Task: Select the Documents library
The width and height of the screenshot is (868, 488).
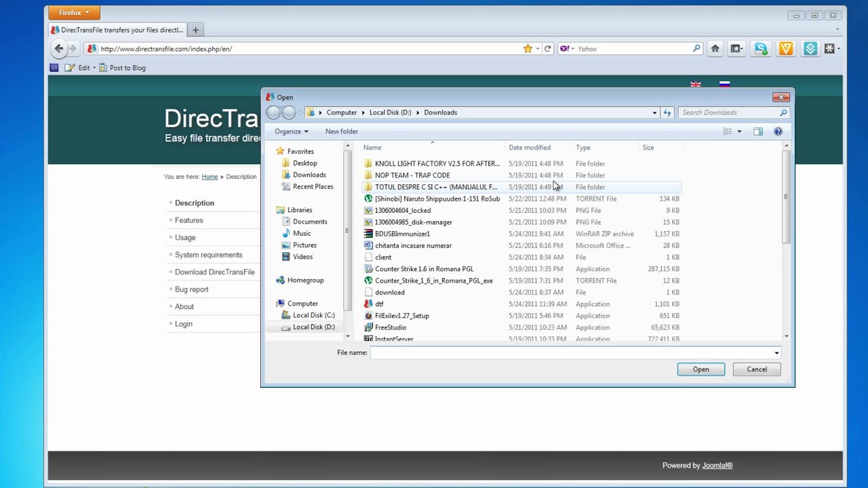Action: [310, 222]
